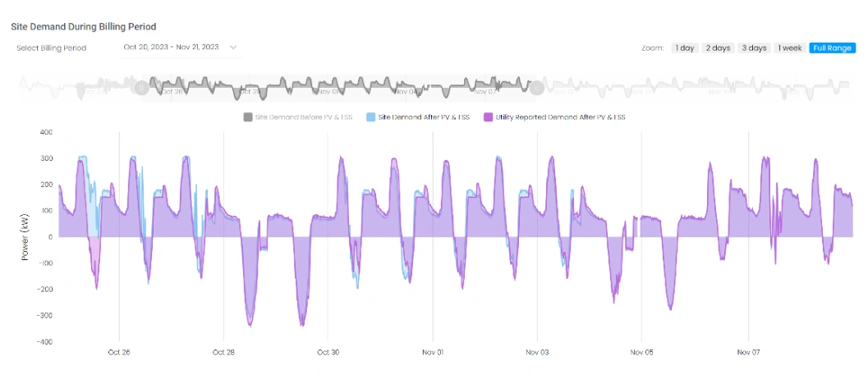The image size is (868, 388).
Task: Click the Nov 05 x-axis date label
Action: click(642, 353)
